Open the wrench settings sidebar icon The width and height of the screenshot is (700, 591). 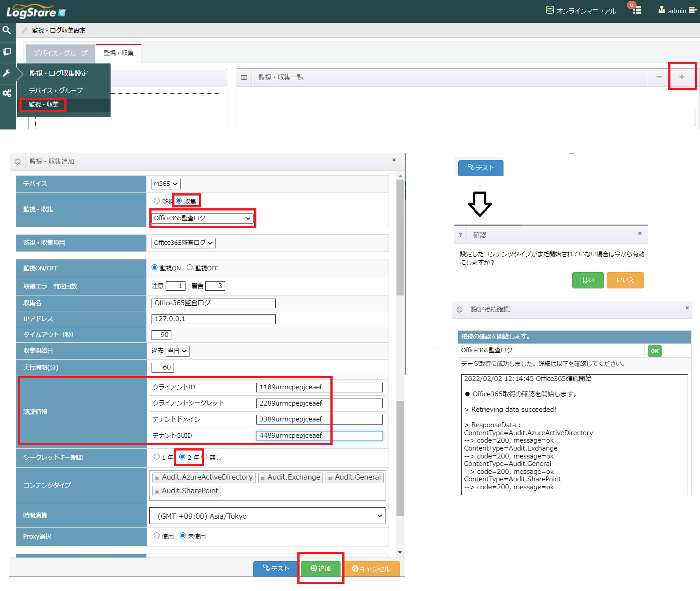tap(7, 73)
